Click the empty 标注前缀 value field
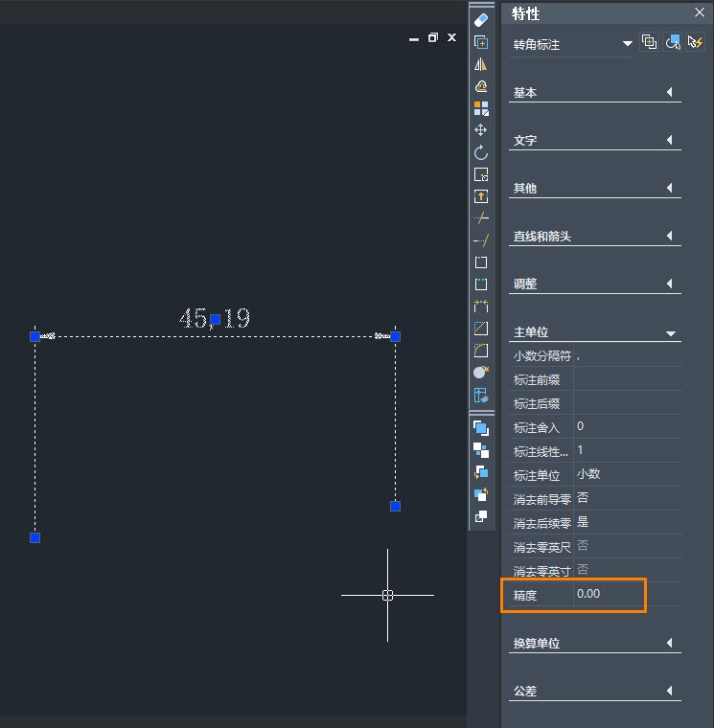Viewport: 714px width, 728px height. (x=628, y=379)
